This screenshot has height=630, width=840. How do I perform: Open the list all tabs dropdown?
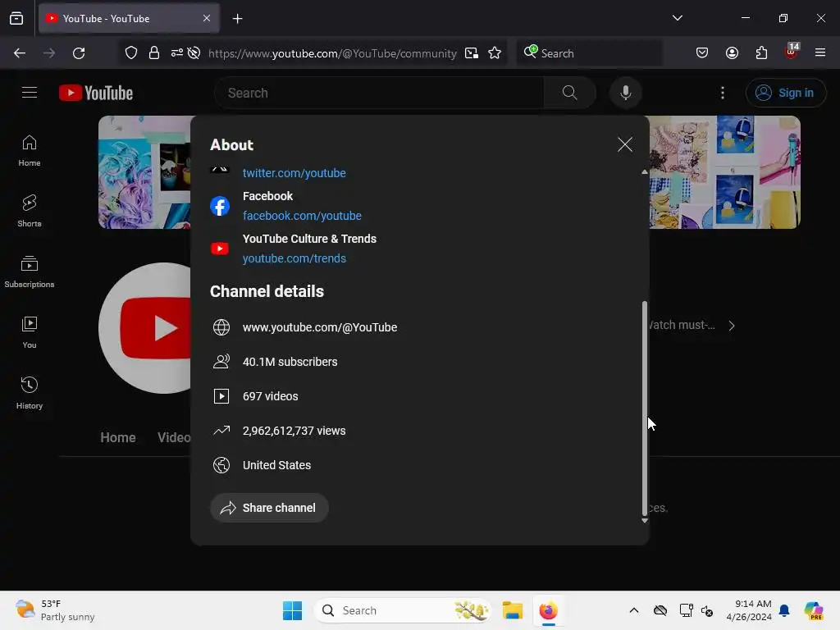[677, 18]
